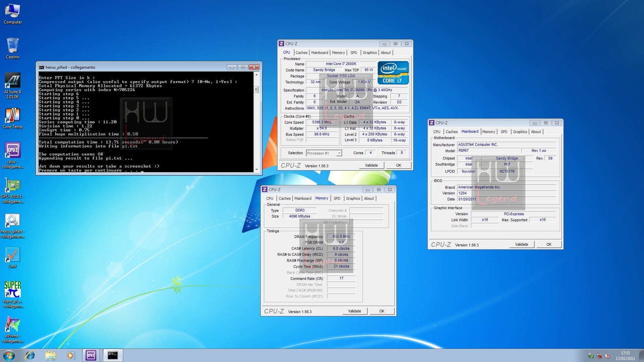Launch the LinX desktop shortcut
The image size is (644, 362).
pyautogui.click(x=12, y=258)
